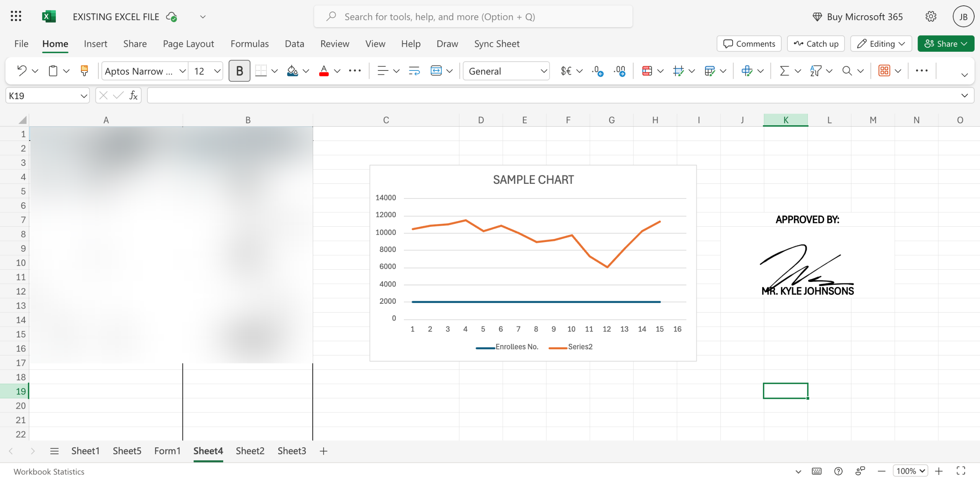Click the fill color paint bucket
The height and width of the screenshot is (478, 980).
[292, 71]
